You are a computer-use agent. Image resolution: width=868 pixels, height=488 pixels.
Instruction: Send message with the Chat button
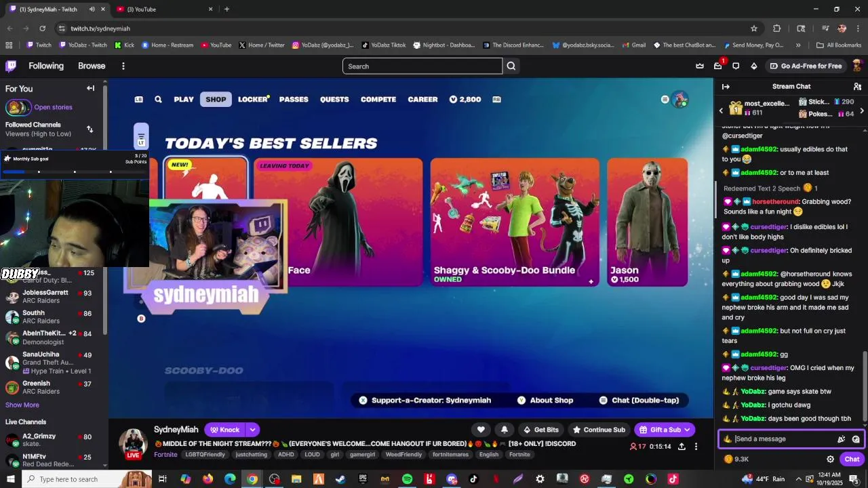(852, 459)
